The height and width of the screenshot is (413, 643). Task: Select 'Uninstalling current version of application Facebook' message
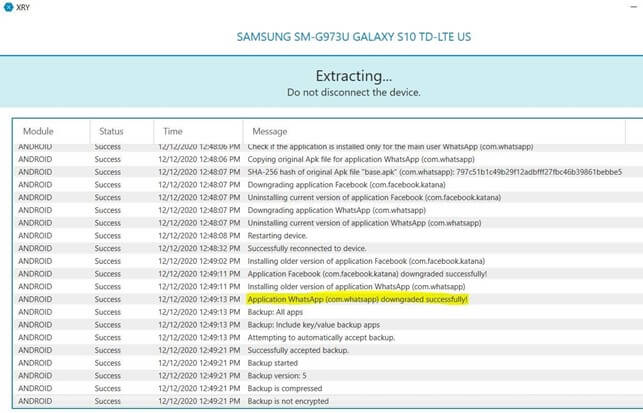(374, 197)
